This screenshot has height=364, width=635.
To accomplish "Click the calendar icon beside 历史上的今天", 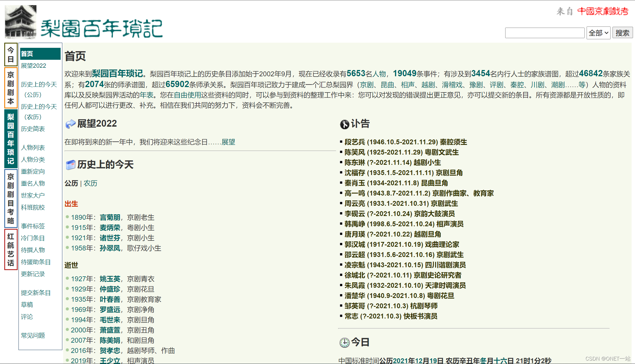I will (70, 165).
